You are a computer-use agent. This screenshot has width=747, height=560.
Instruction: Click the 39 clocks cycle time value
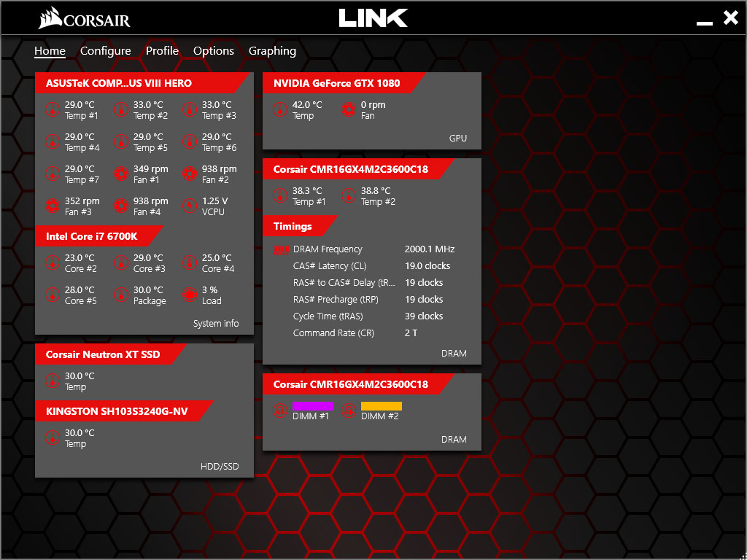point(424,316)
